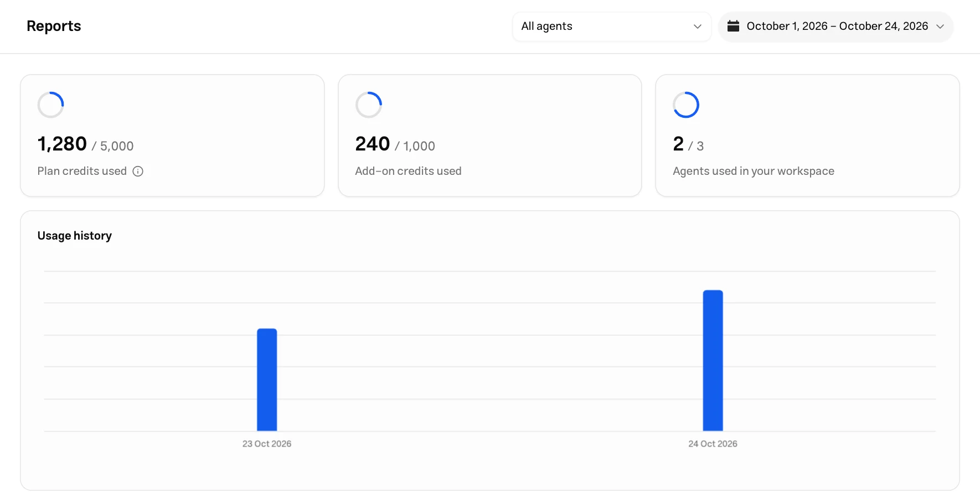The width and height of the screenshot is (980, 498).
Task: Click the Add-on credits used label
Action: pyautogui.click(x=408, y=172)
